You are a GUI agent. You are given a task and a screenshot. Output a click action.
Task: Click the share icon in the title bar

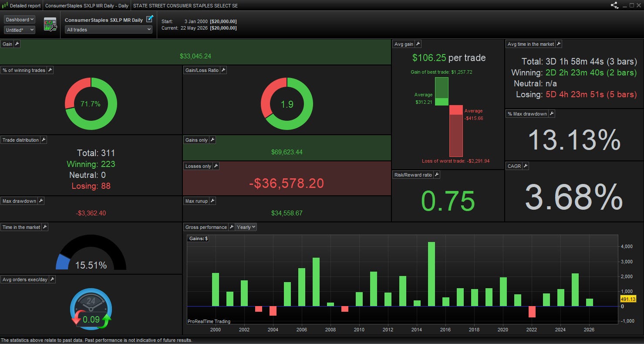click(614, 5)
